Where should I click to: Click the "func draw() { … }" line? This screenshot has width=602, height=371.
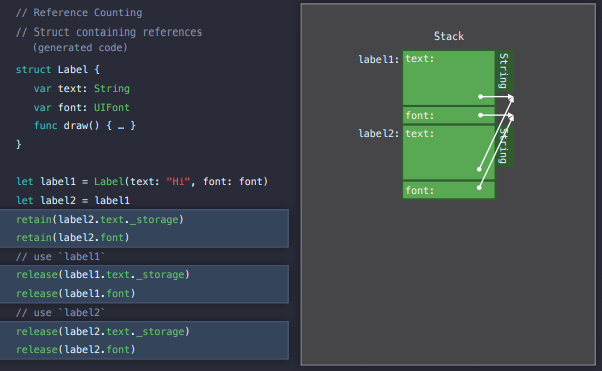85,126
